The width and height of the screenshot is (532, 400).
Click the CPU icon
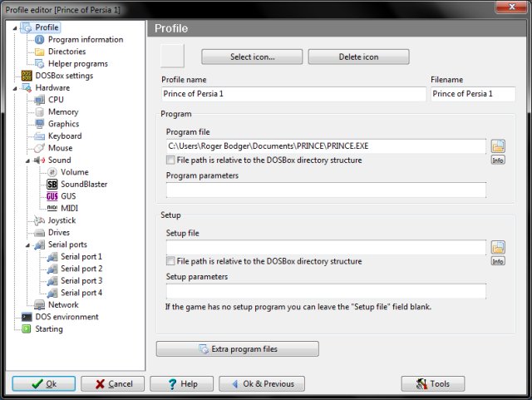click(39, 100)
